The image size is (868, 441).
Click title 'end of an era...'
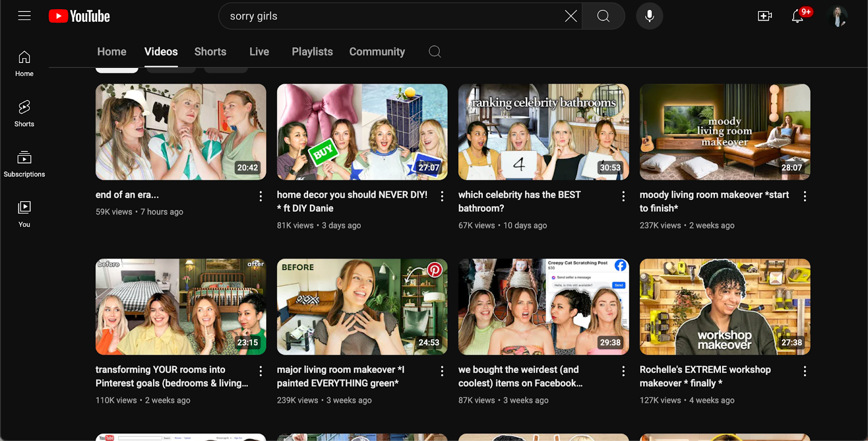127,194
